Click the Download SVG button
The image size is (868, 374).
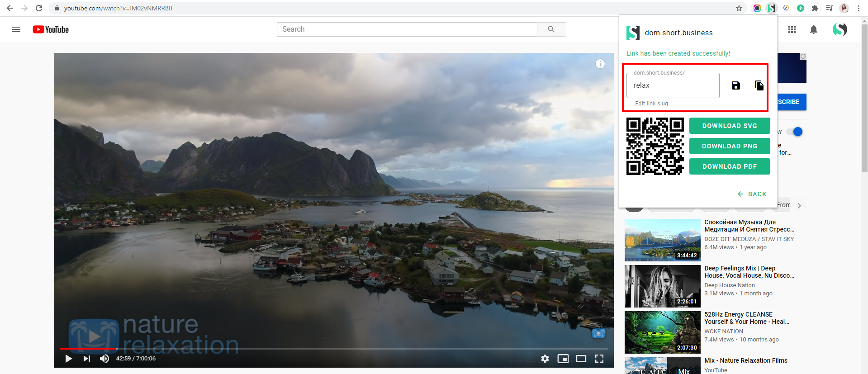730,126
